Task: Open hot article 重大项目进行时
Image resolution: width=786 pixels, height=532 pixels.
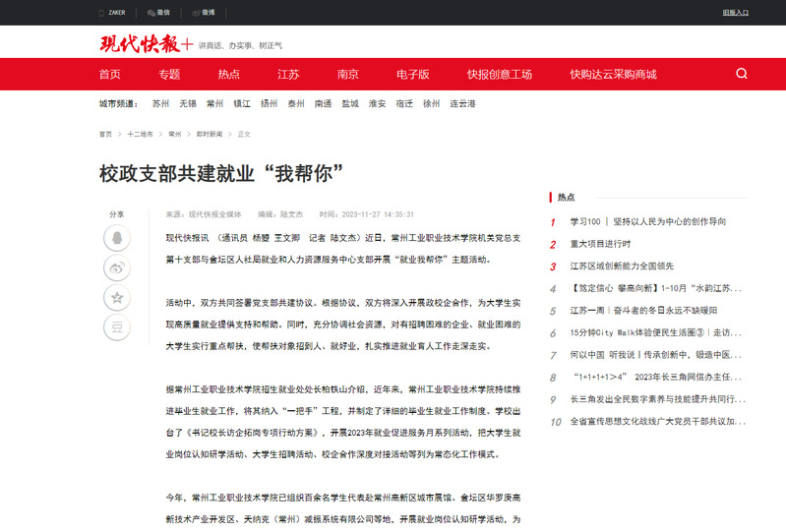Action: (600, 244)
